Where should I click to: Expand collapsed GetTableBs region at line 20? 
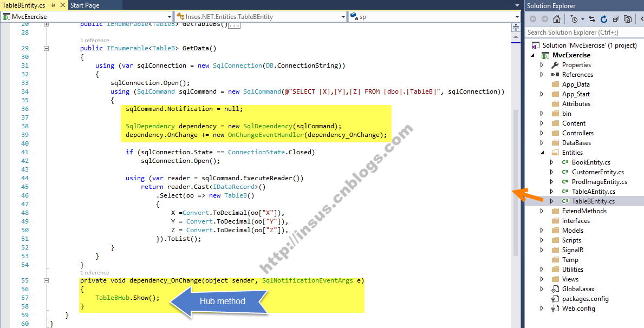click(46, 25)
